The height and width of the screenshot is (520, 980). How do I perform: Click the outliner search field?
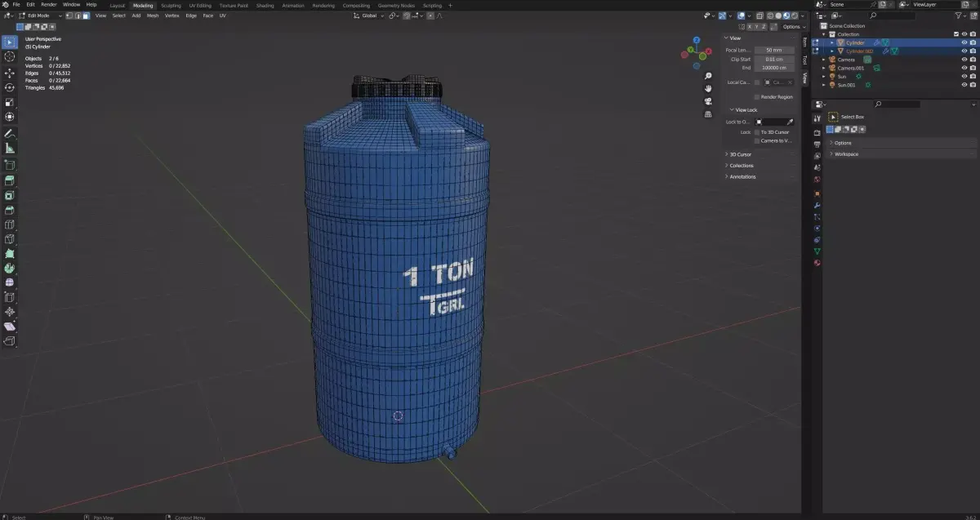891,16
